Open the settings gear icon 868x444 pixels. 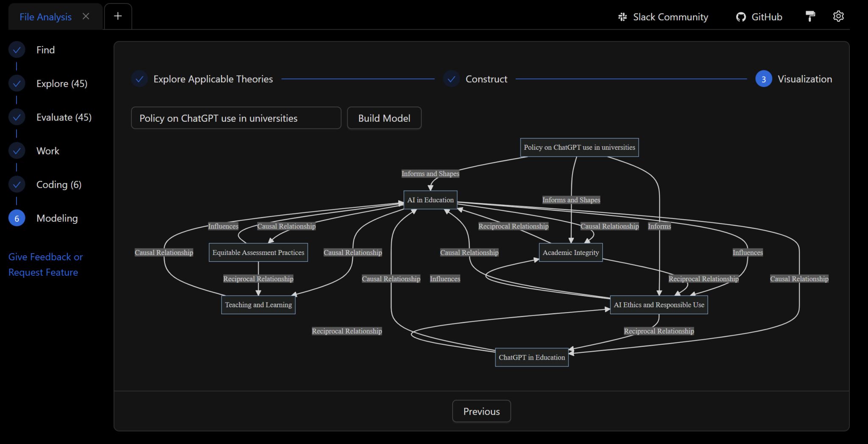(x=838, y=17)
